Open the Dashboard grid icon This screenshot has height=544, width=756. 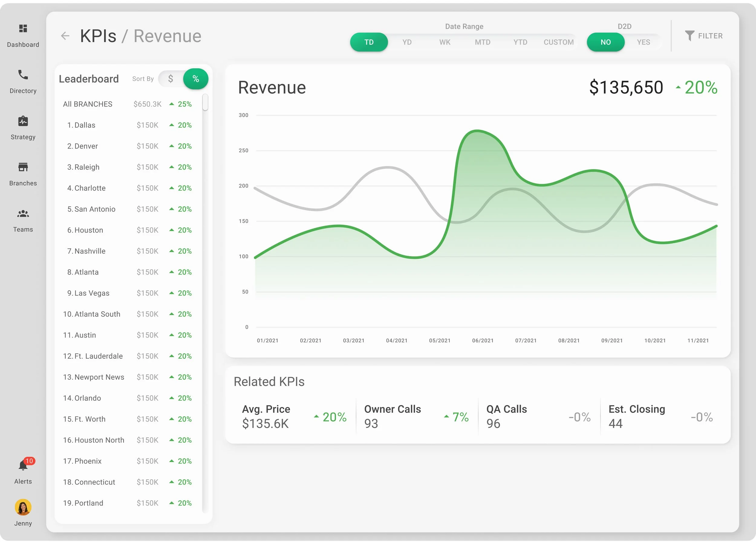click(x=23, y=29)
